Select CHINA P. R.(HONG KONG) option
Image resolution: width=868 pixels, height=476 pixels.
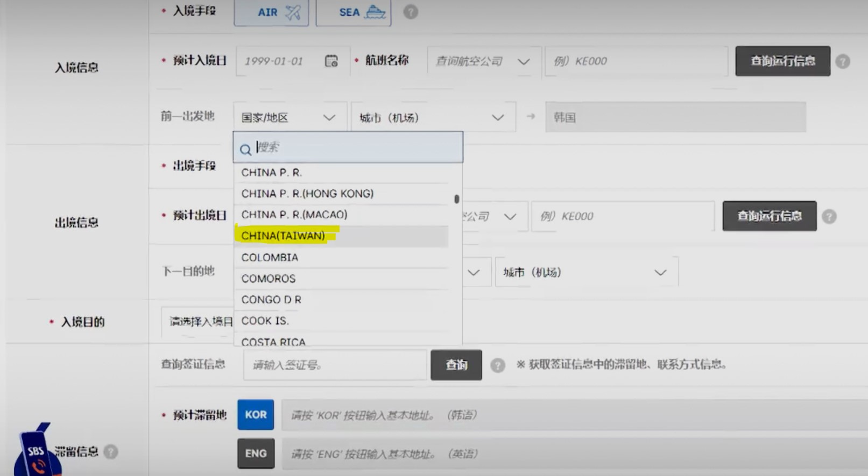[307, 194]
